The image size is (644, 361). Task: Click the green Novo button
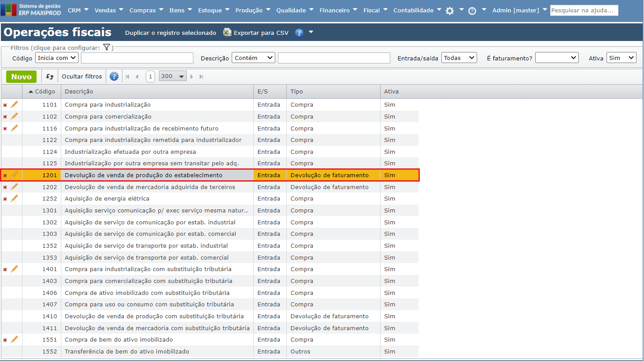tap(21, 77)
